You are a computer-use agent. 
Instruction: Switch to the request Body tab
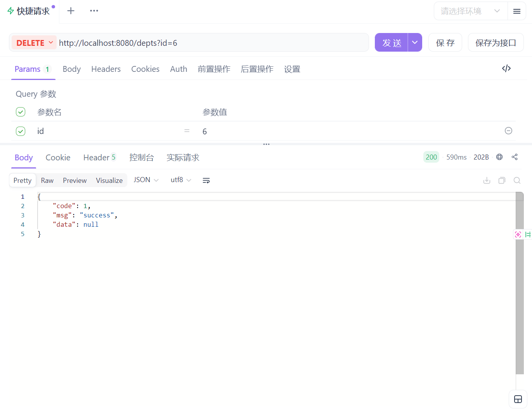(72, 69)
